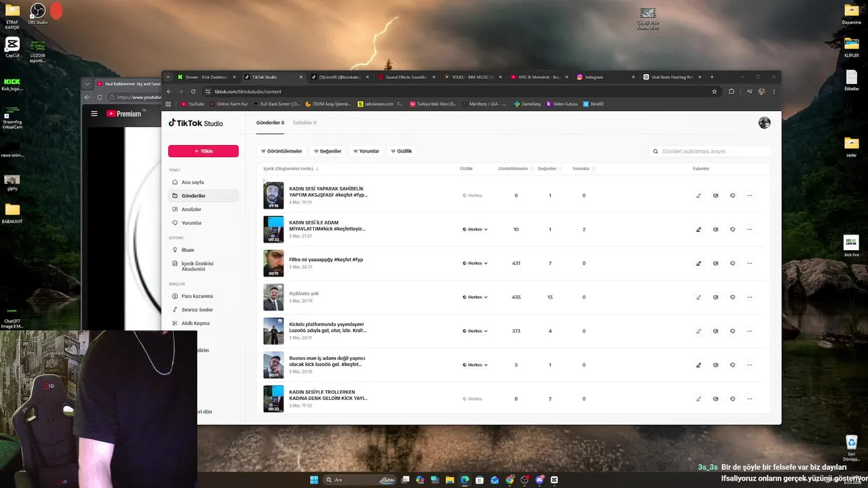Open more options for 'Açıklama yok' post
The width and height of the screenshot is (868, 488).
click(x=749, y=297)
